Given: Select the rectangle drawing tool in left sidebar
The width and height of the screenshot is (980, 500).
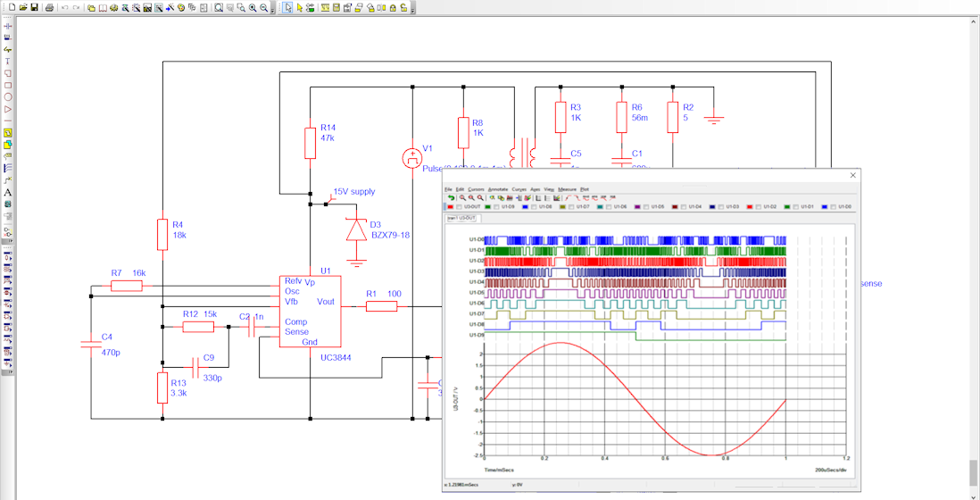Looking at the screenshot, I should pos(8,85).
